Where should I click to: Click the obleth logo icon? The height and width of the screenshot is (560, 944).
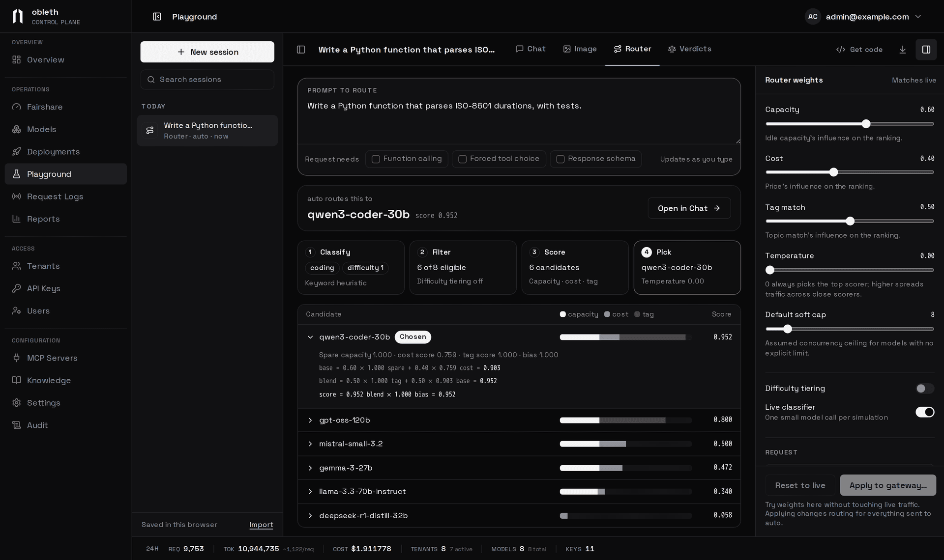click(18, 16)
